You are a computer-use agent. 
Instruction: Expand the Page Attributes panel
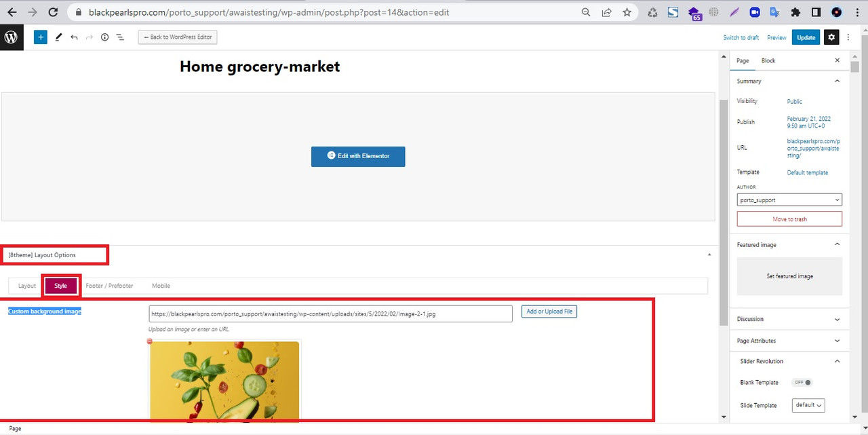tap(837, 341)
